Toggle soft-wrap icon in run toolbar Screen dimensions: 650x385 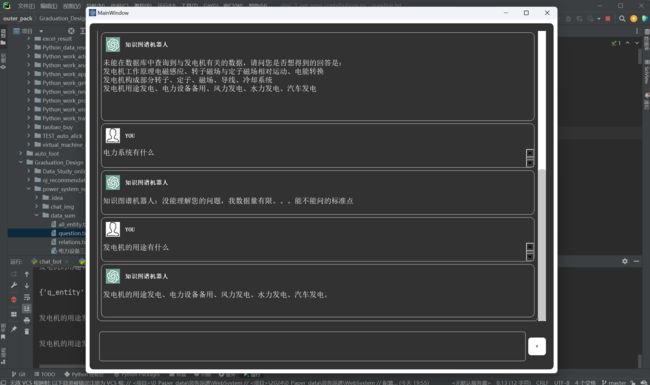27,297
